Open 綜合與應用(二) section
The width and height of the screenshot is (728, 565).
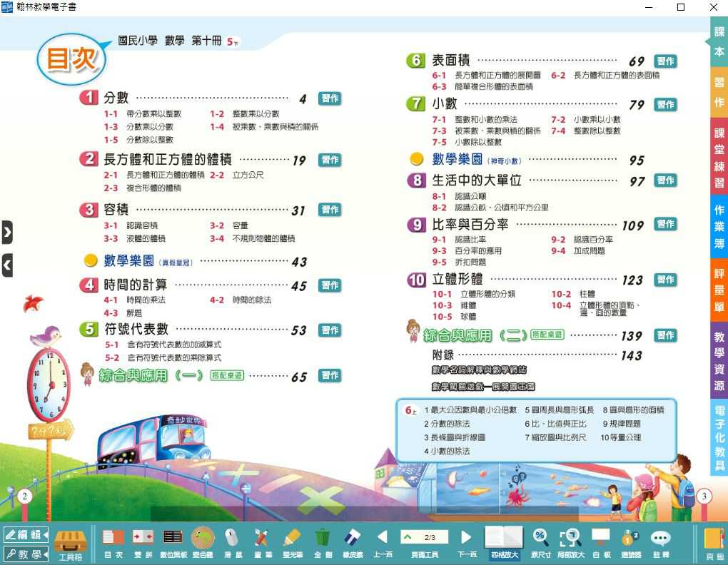point(475,335)
